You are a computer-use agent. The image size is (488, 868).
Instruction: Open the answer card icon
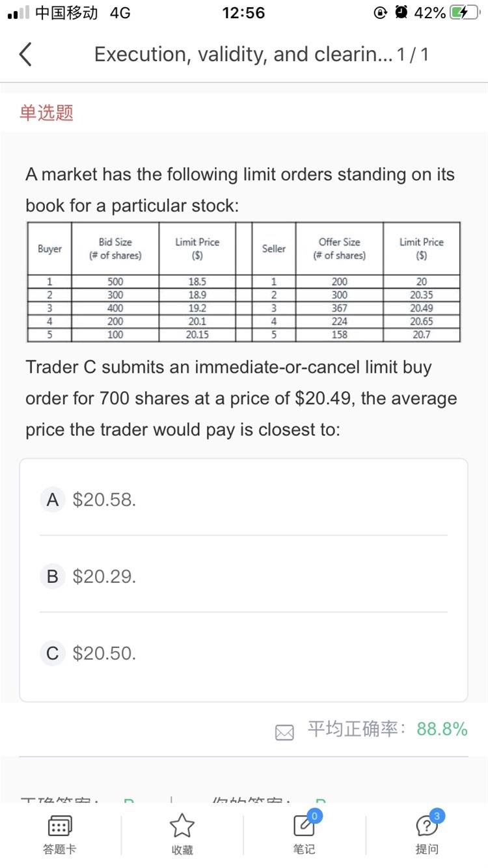59,827
